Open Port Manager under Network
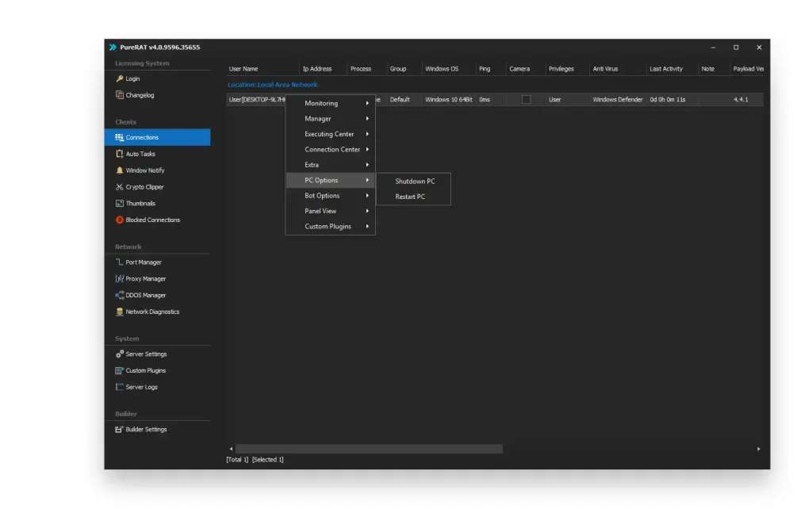Screen dimensions: 812x509 [144, 262]
